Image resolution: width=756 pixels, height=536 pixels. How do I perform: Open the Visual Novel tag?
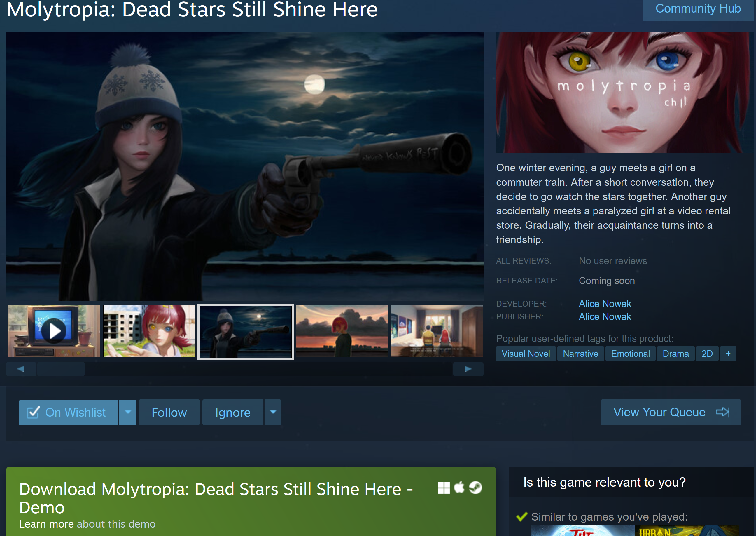[x=526, y=354]
